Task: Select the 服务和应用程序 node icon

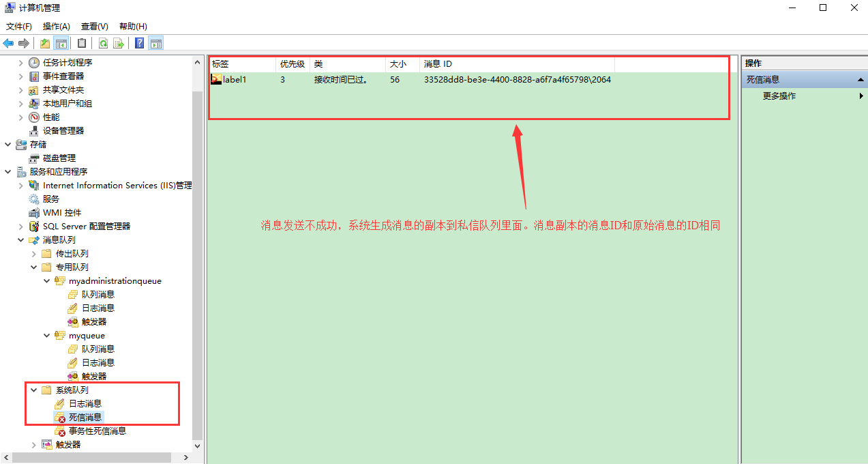Action: click(21, 171)
